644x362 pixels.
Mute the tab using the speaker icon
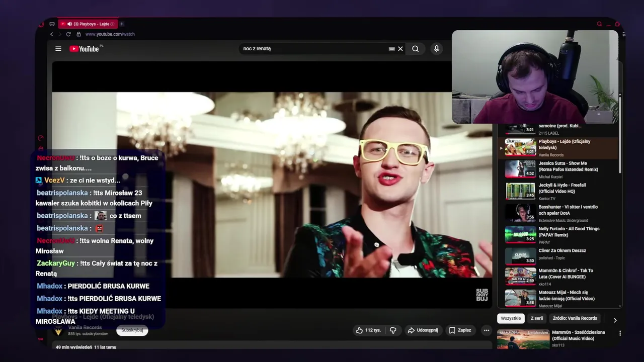(69, 24)
